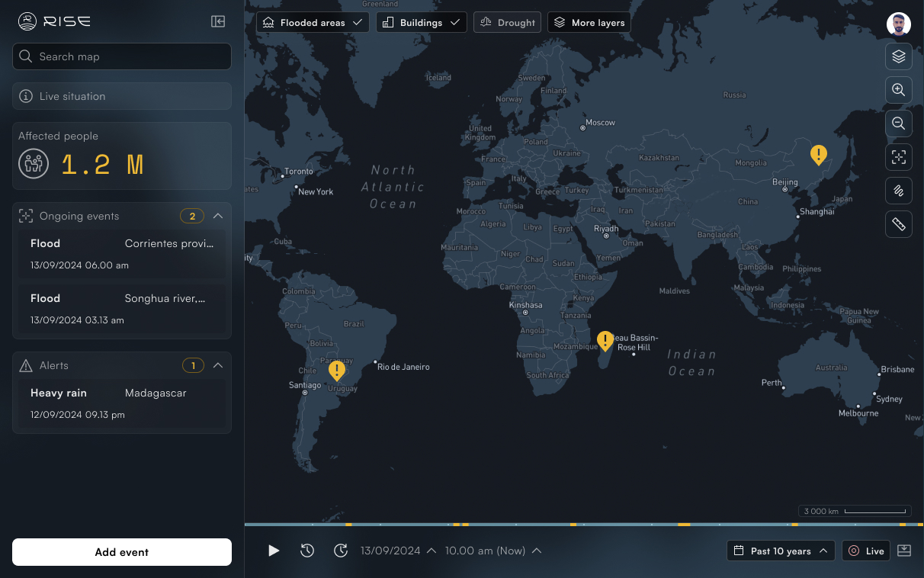Disable the Buildings layer
Screen dimensions: 924x578
[x=422, y=22]
